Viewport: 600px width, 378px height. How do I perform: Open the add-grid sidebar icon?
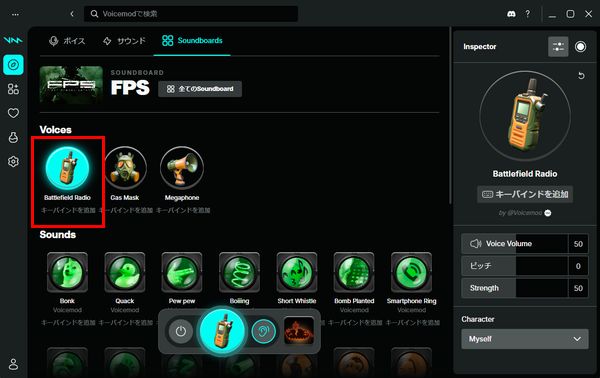click(x=13, y=89)
